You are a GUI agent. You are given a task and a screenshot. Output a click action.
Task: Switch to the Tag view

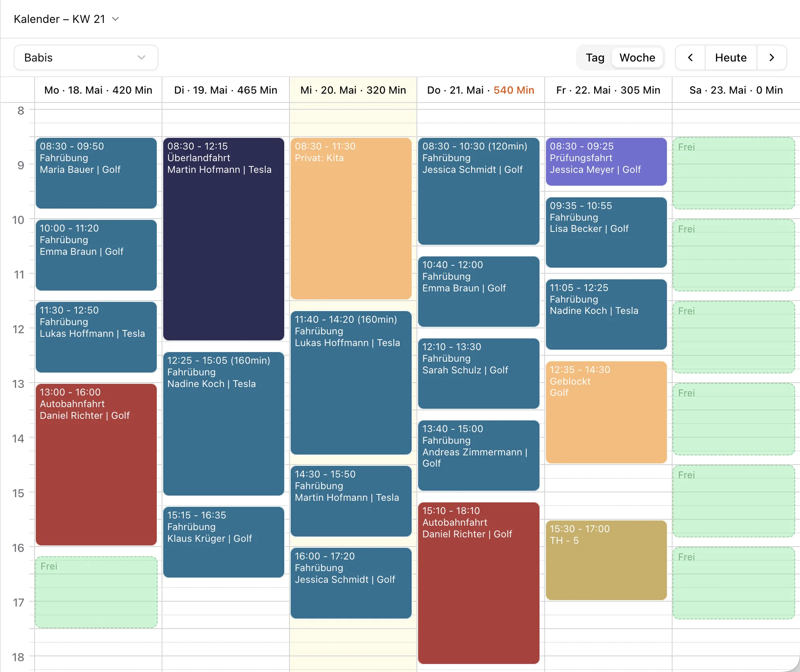[595, 57]
